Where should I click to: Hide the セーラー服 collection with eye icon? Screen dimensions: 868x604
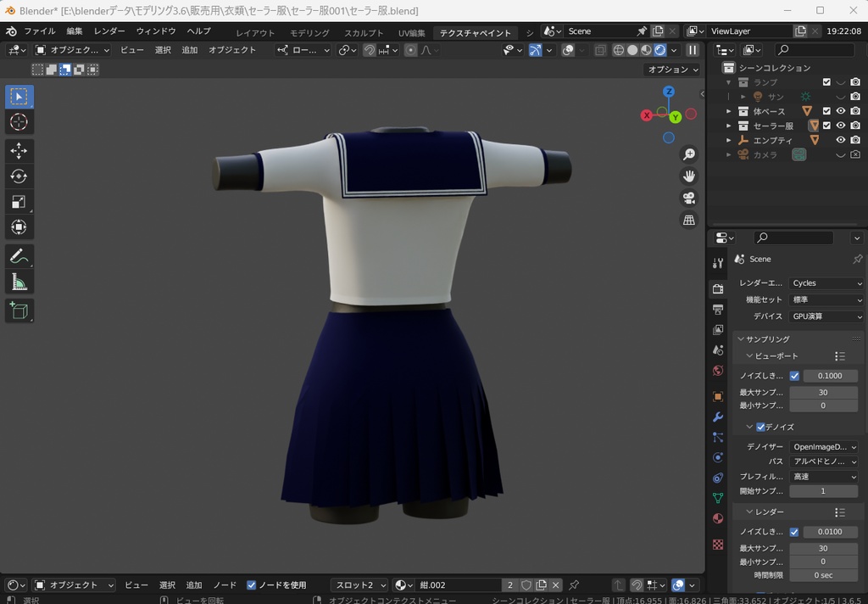(841, 126)
